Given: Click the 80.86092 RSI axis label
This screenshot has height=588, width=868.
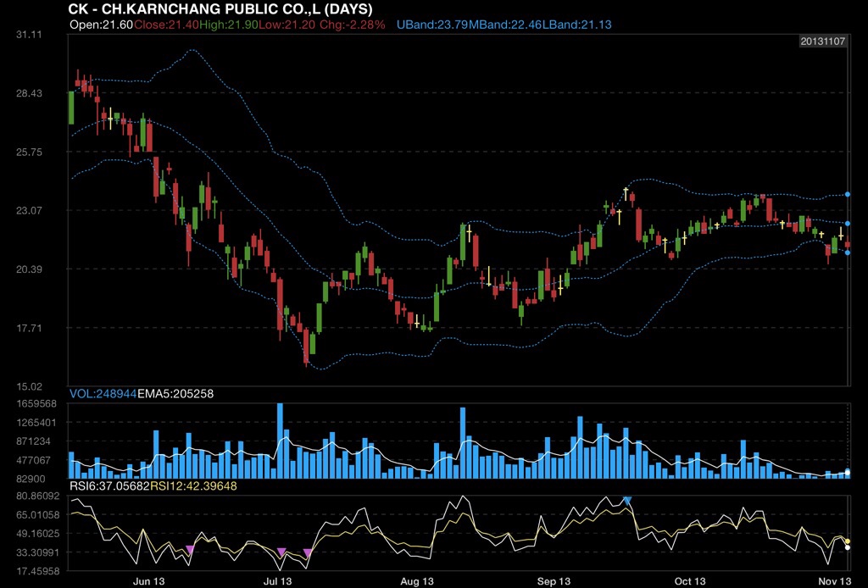Looking at the screenshot, I should [37, 496].
